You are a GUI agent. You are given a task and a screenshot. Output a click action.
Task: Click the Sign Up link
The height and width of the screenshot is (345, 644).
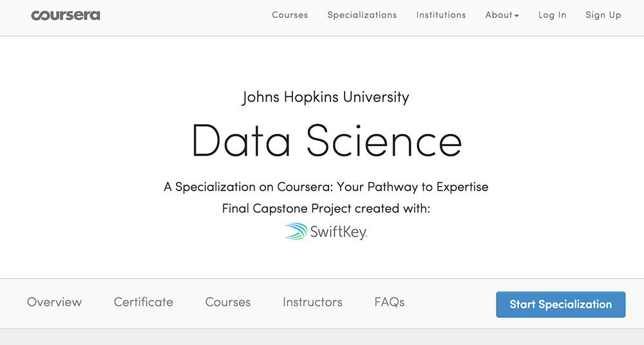tap(603, 15)
